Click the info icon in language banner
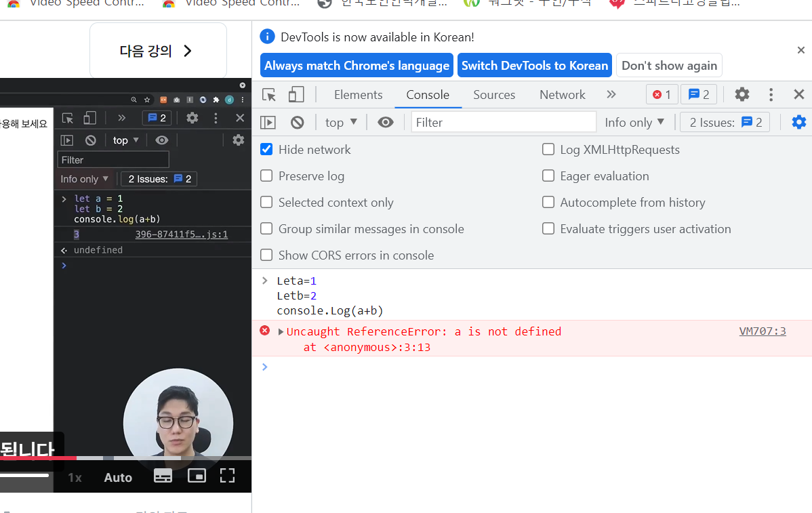 267,37
